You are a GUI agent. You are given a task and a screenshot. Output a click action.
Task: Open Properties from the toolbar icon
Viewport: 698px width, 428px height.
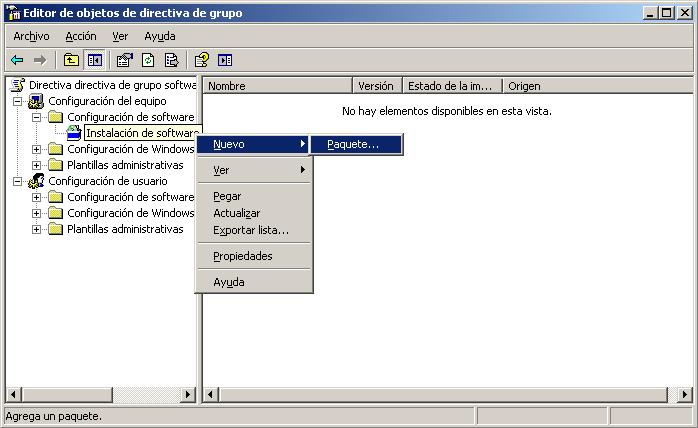pyautogui.click(x=124, y=60)
